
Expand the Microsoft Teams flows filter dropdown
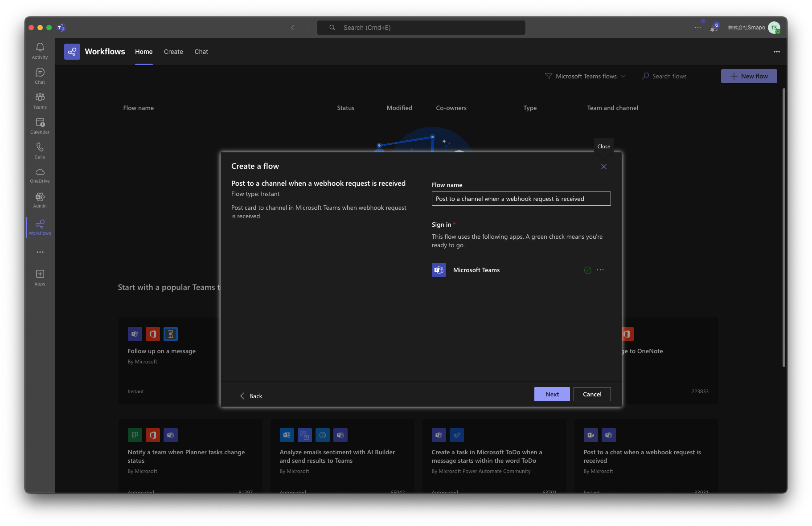pyautogui.click(x=586, y=76)
